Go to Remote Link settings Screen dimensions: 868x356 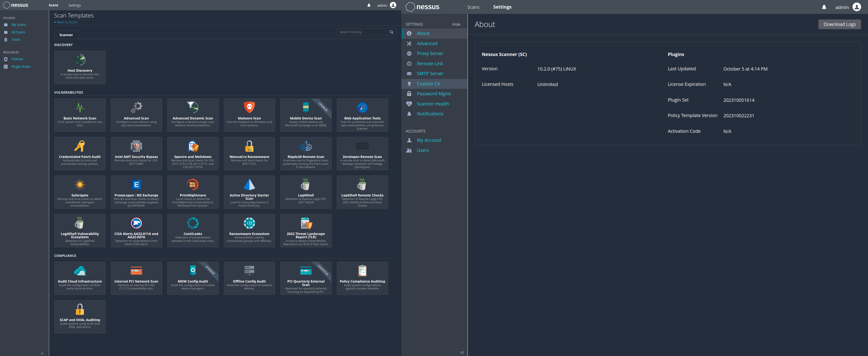pyautogui.click(x=434, y=64)
